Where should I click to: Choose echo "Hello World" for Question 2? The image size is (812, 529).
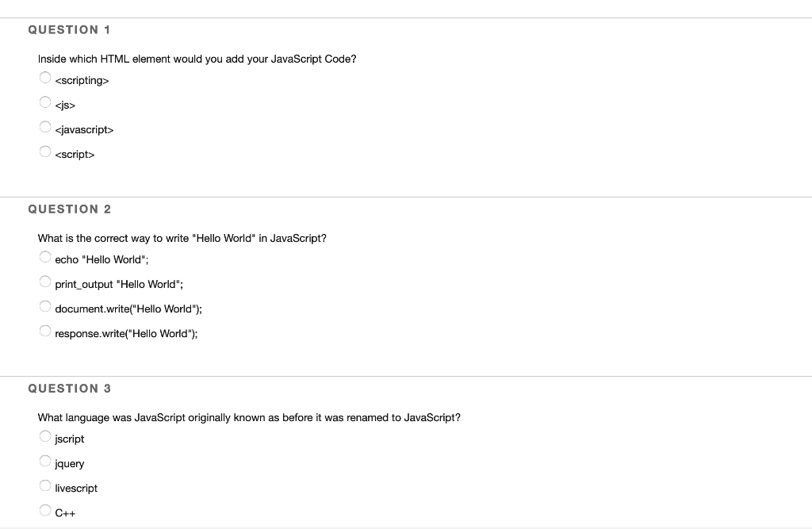45,256
